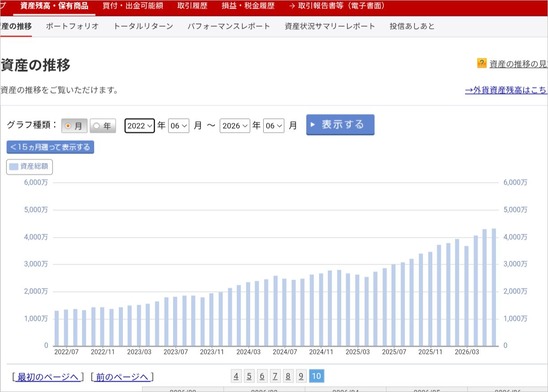The width and height of the screenshot is (548, 392).
Task: Go to the 最初のページへ link
Action: pos(48,377)
